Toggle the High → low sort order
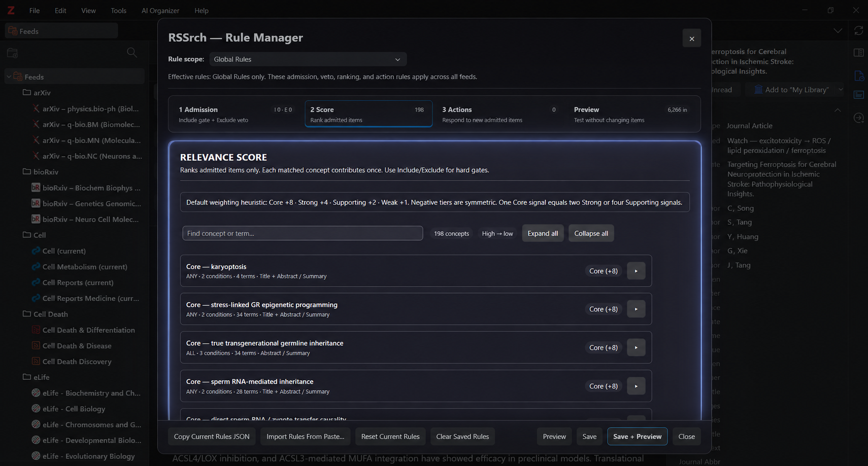Screen dimensions: 868x466 (x=497, y=234)
